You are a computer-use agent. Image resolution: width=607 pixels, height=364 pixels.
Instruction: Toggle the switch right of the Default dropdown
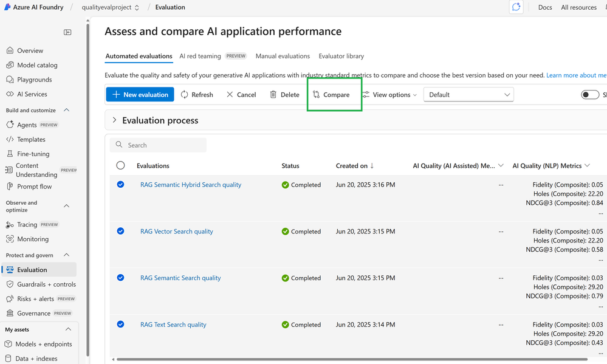[590, 95]
